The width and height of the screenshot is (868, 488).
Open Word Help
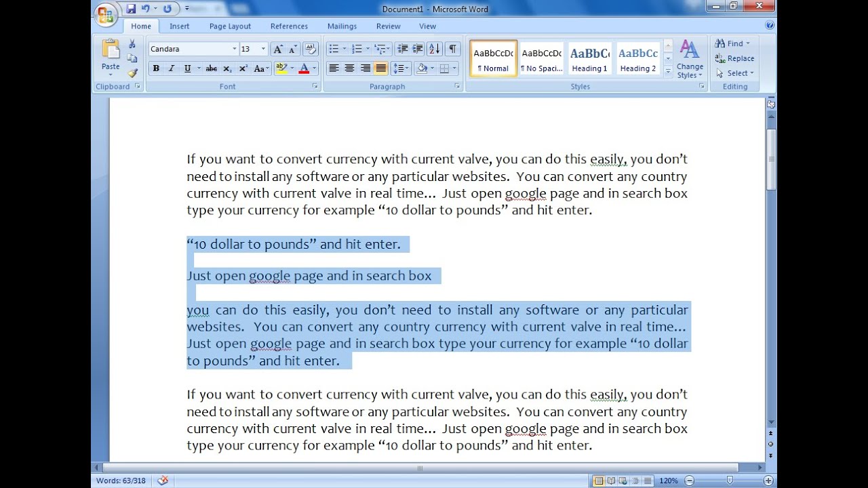[770, 25]
